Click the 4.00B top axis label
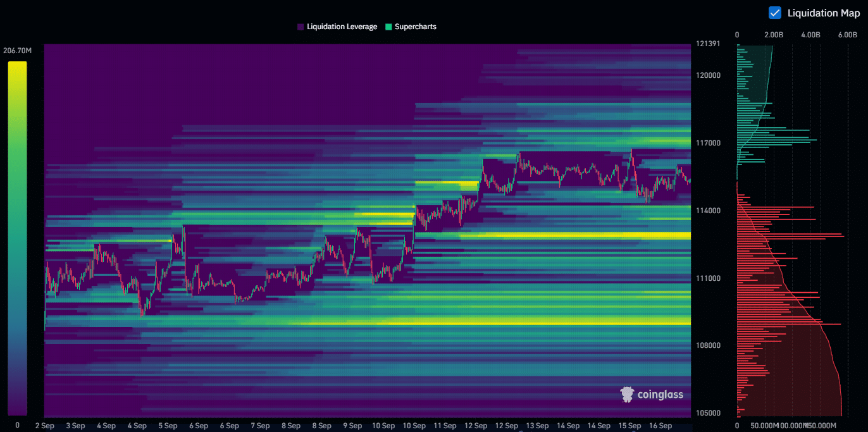 (811, 35)
